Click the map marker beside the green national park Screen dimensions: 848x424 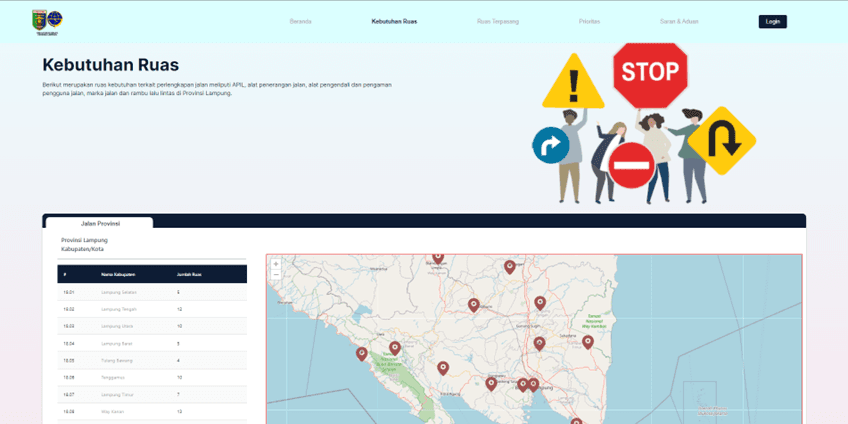point(395,348)
